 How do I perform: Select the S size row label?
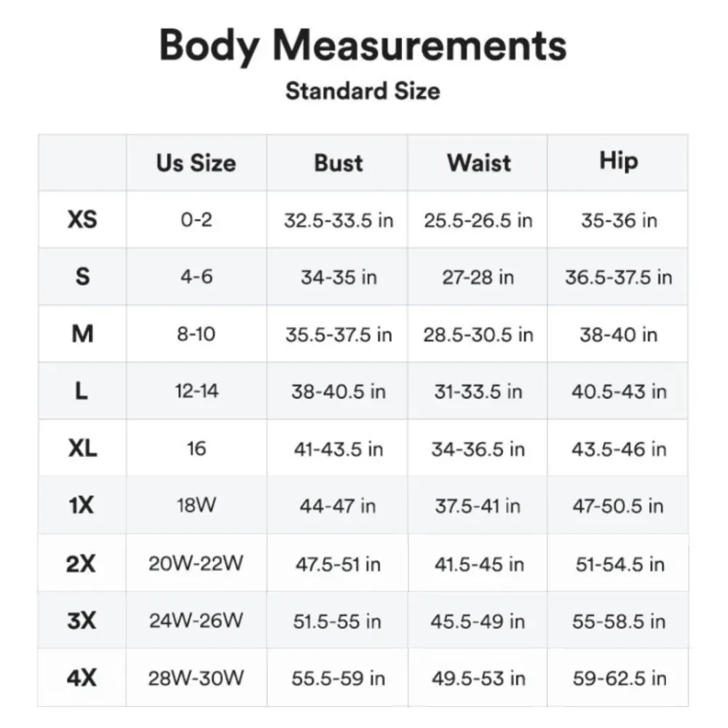(x=82, y=277)
